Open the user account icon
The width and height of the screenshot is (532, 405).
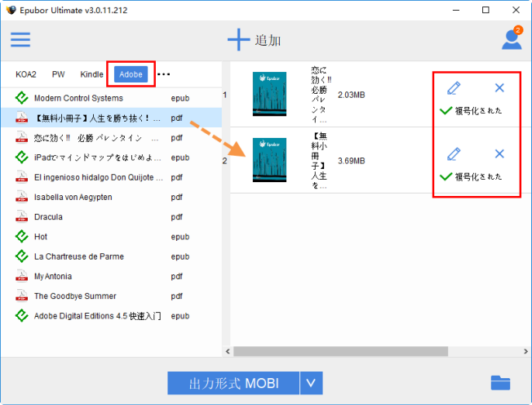pyautogui.click(x=512, y=40)
